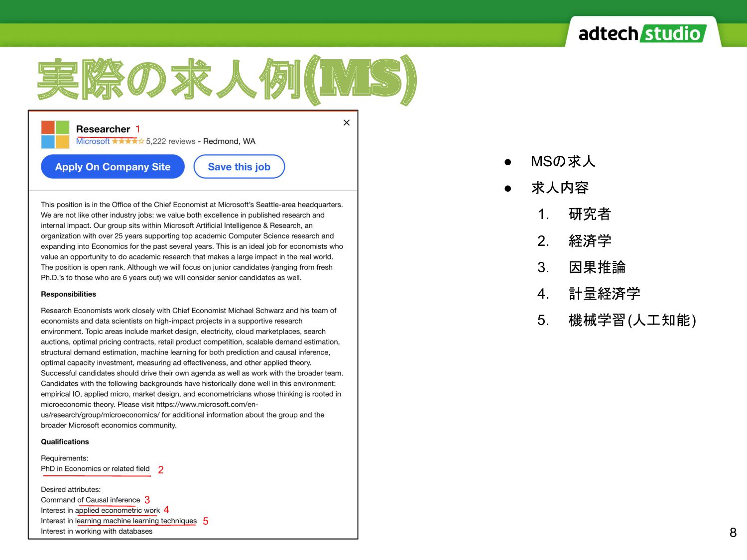
Task: Click list item '研究者'
Action: click(590, 214)
